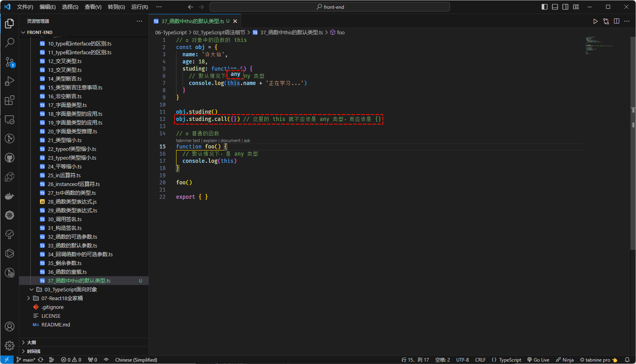Open the 文件(F) menu
Screen dimensions: 636x364
[x=25, y=7]
